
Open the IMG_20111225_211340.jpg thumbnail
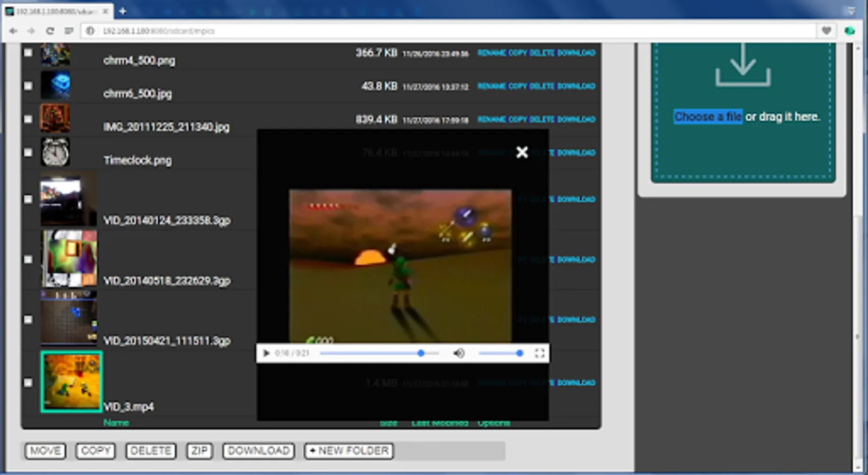coord(55,119)
